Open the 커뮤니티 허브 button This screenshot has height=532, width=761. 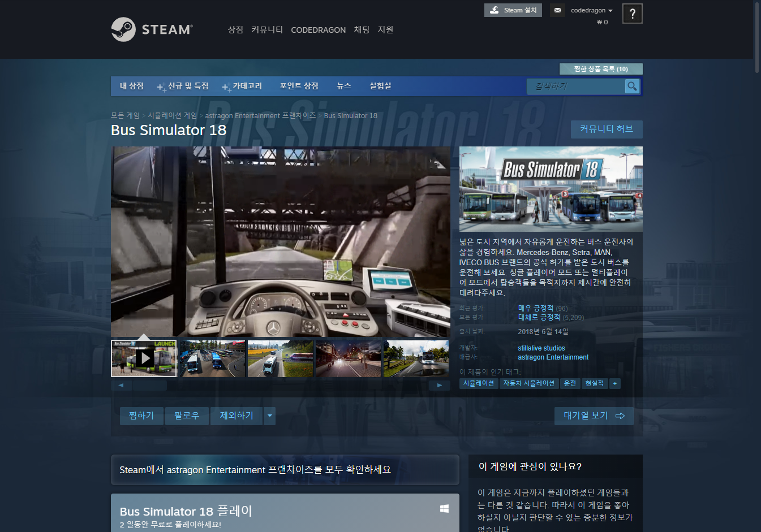click(x=607, y=129)
